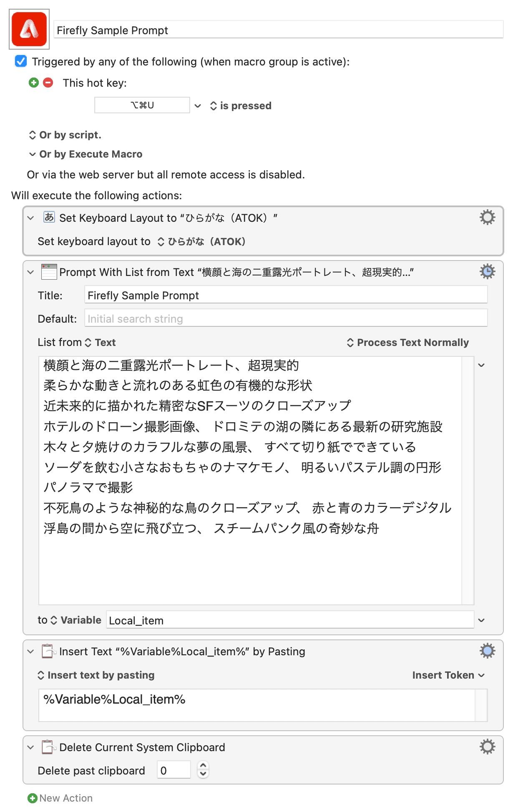Change the 'Insert text by pasting' mode
Viewport: 513px width, 812px height.
click(96, 675)
